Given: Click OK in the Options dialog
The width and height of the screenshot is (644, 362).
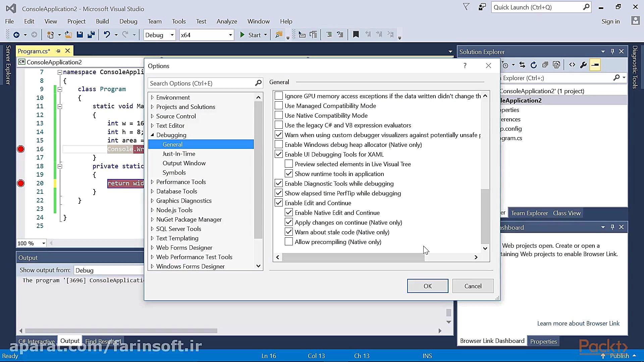Looking at the screenshot, I should coord(427,286).
